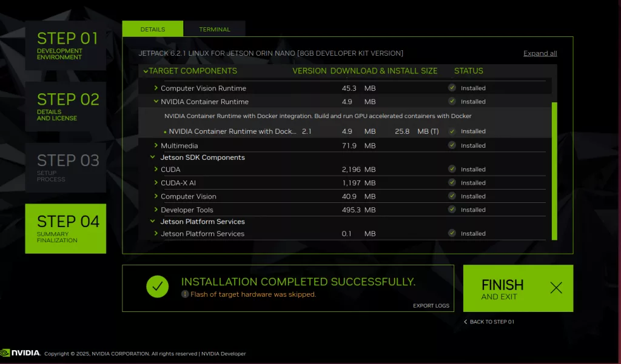This screenshot has height=364, width=621.
Task: Click the CUDA size value 2,196 MB
Action: [358, 170]
